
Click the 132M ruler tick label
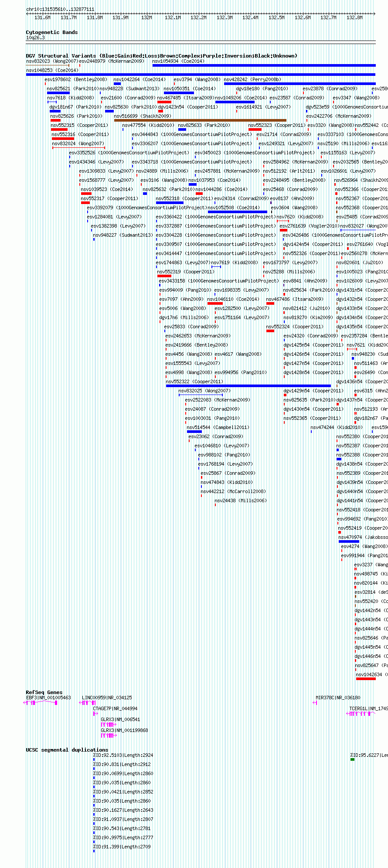146,17
